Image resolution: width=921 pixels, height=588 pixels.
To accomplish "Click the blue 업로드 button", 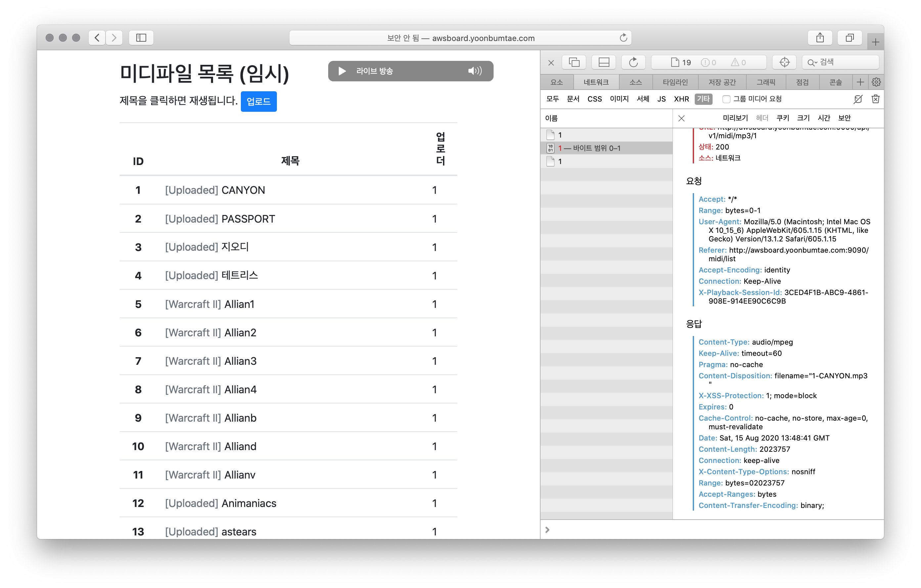I will tap(259, 102).
